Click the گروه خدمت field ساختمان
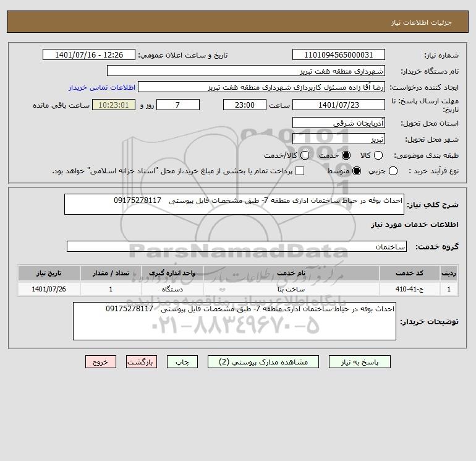The width and height of the screenshot is (476, 461). (x=237, y=246)
